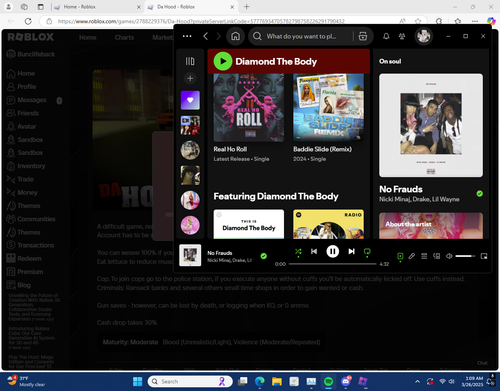Open large No Frauds cover in side panel
The image size is (500, 391).
[x=431, y=125]
